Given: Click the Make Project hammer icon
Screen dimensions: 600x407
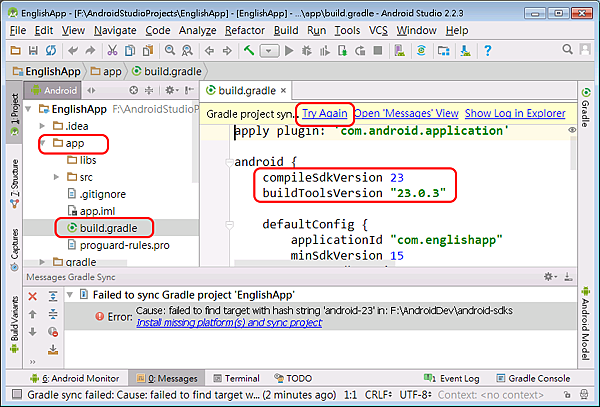Looking at the screenshot, I should tap(249, 50).
